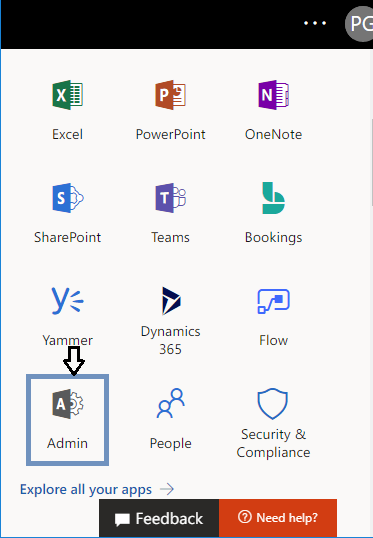Open the highlighted Admin app tile

point(68,420)
